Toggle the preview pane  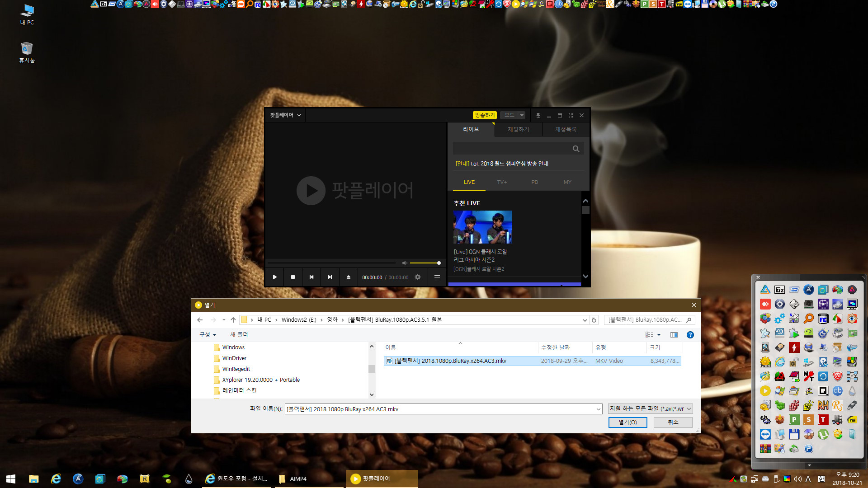point(674,335)
